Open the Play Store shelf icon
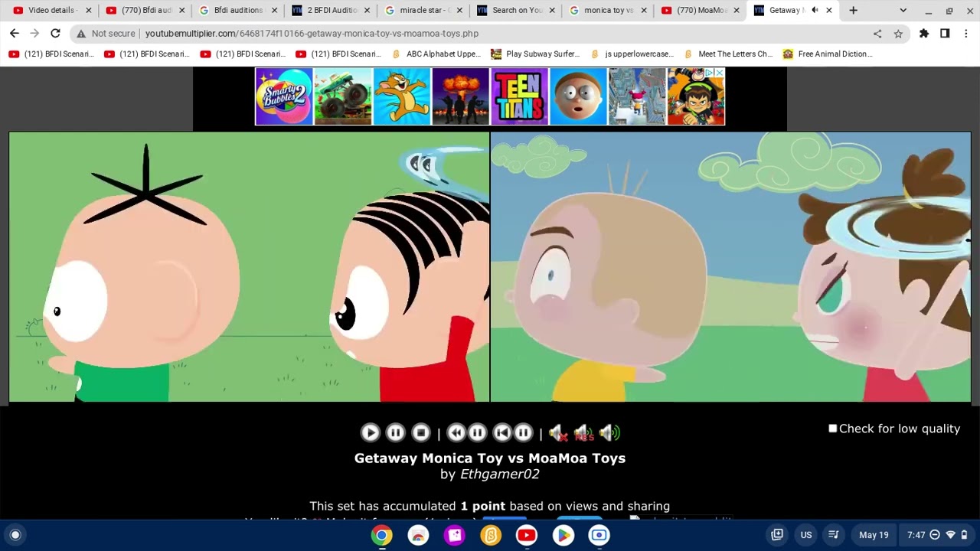 coord(563,535)
